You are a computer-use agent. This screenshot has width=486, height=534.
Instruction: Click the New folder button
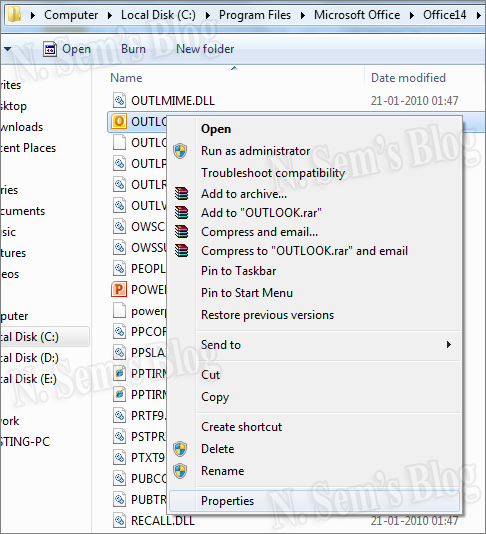tap(205, 49)
